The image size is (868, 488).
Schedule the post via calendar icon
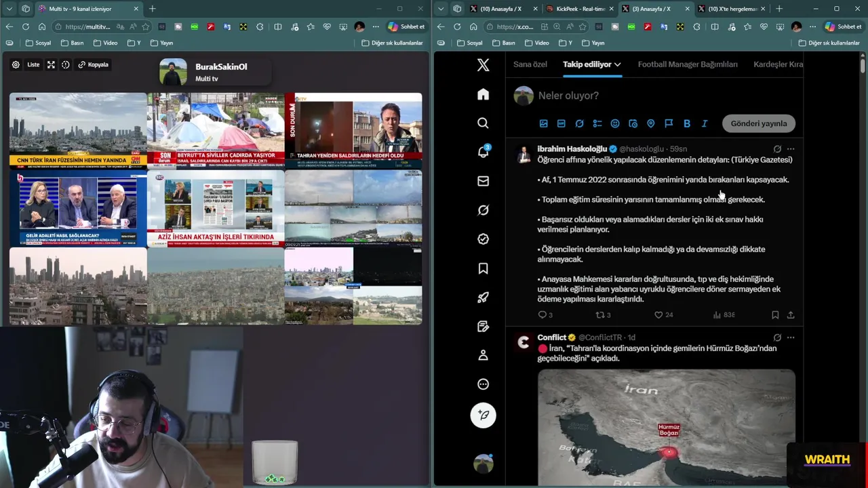[x=633, y=123]
